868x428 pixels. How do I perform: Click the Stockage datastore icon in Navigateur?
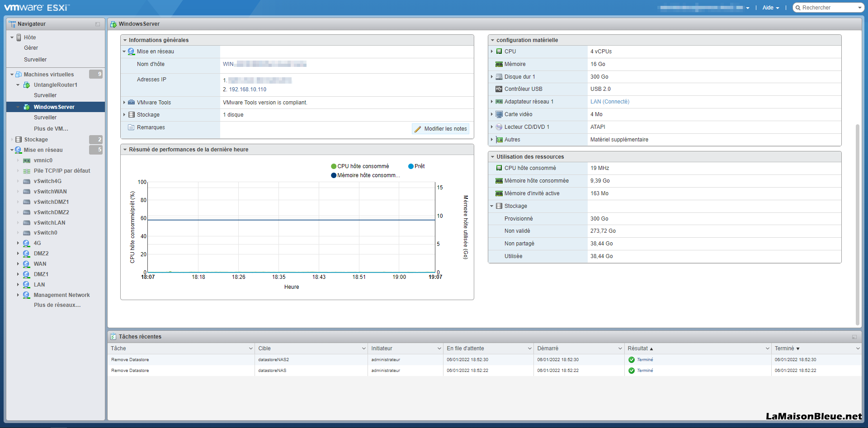click(x=19, y=140)
